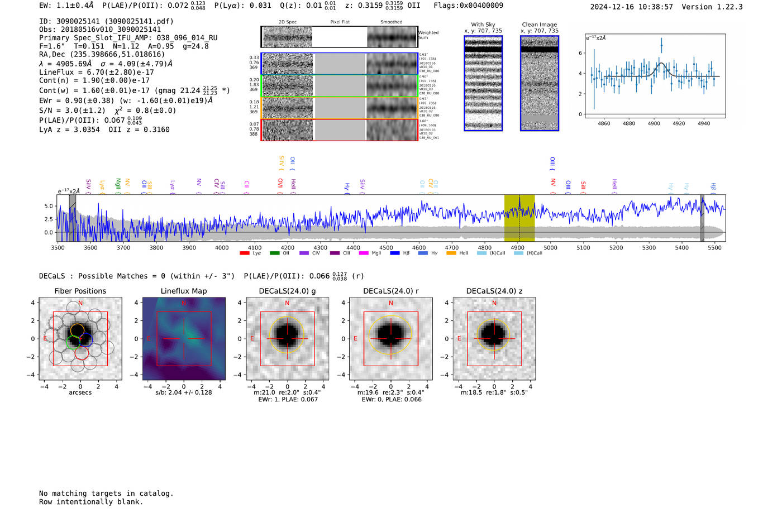
Task: Click the m:18.5 re:1.8" caption
Action: click(494, 392)
